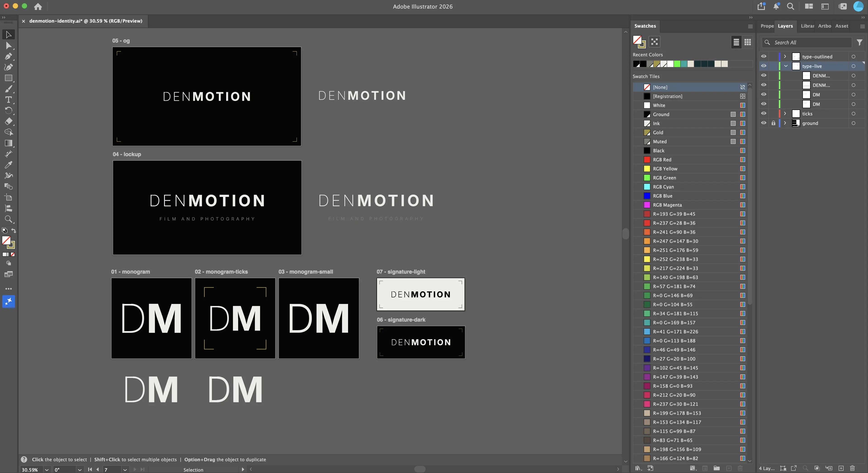The width and height of the screenshot is (868, 473).
Task: Open the Share document icon
Action: [x=761, y=6]
